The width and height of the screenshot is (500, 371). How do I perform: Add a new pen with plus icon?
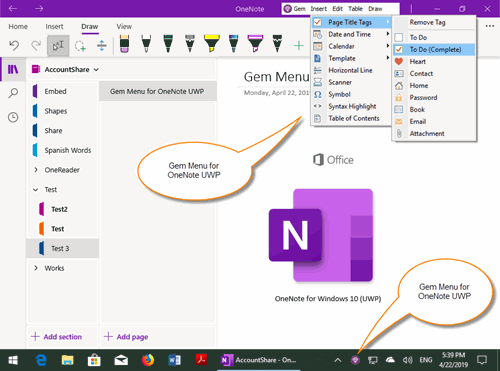pyautogui.click(x=299, y=46)
